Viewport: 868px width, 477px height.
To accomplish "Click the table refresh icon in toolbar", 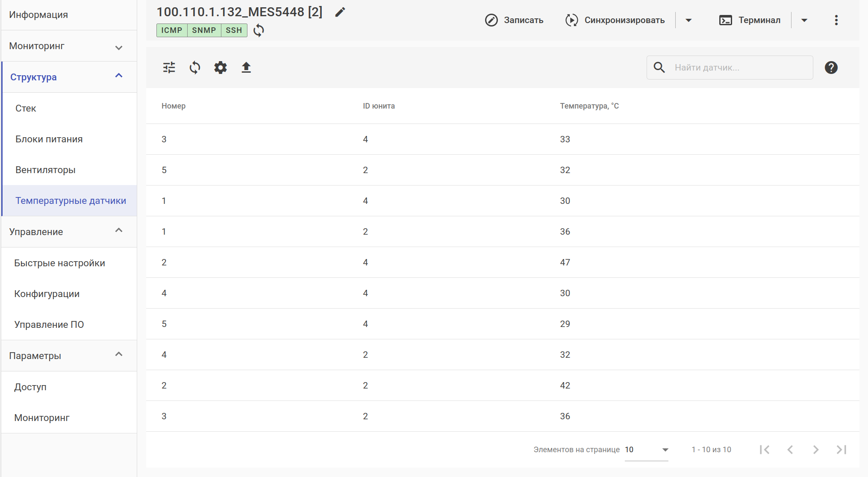I will 195,68.
